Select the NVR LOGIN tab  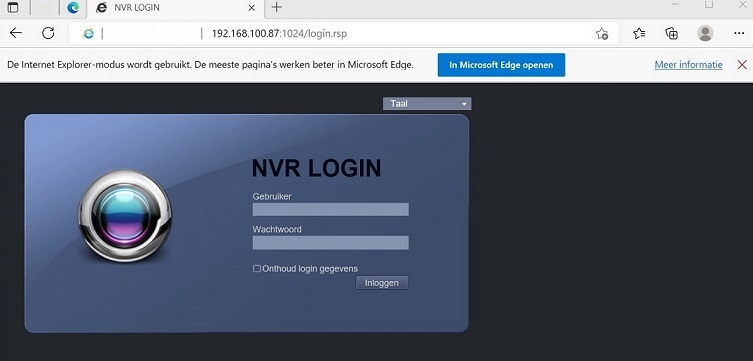point(175,8)
